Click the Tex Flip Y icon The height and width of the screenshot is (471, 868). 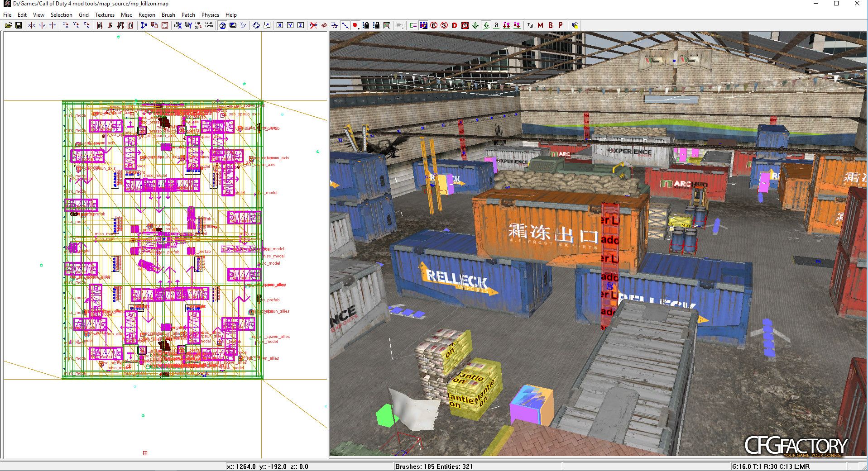(188, 25)
